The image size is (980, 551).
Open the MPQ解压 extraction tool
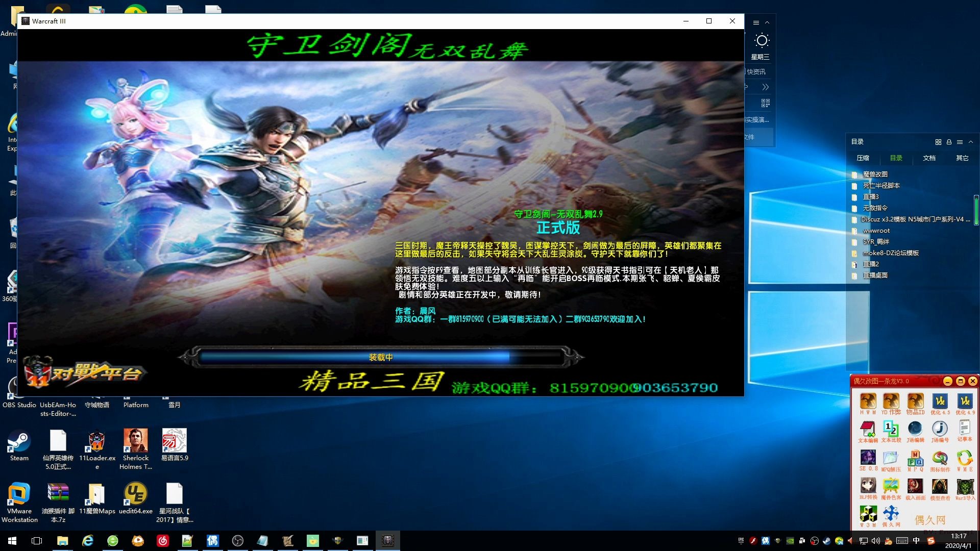coord(891,461)
